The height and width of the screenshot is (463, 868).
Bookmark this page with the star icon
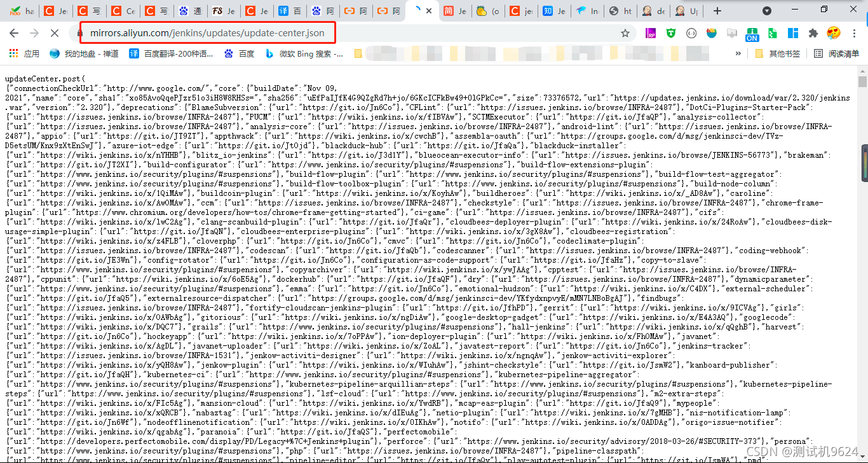625,33
